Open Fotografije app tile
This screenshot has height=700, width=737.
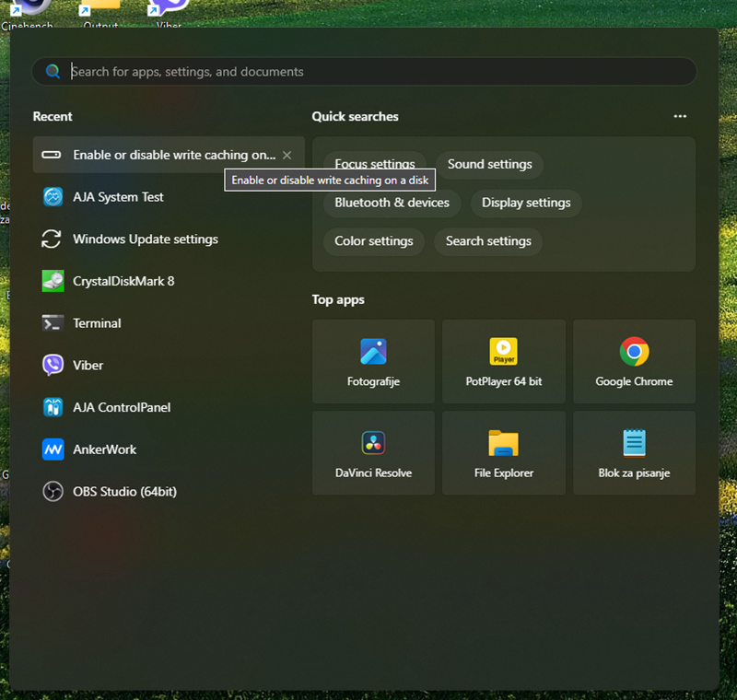tap(373, 361)
